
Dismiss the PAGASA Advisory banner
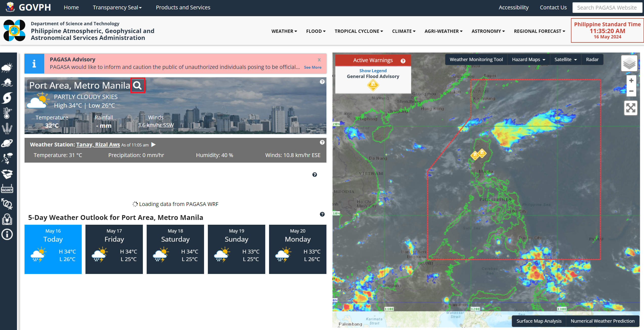tap(319, 60)
